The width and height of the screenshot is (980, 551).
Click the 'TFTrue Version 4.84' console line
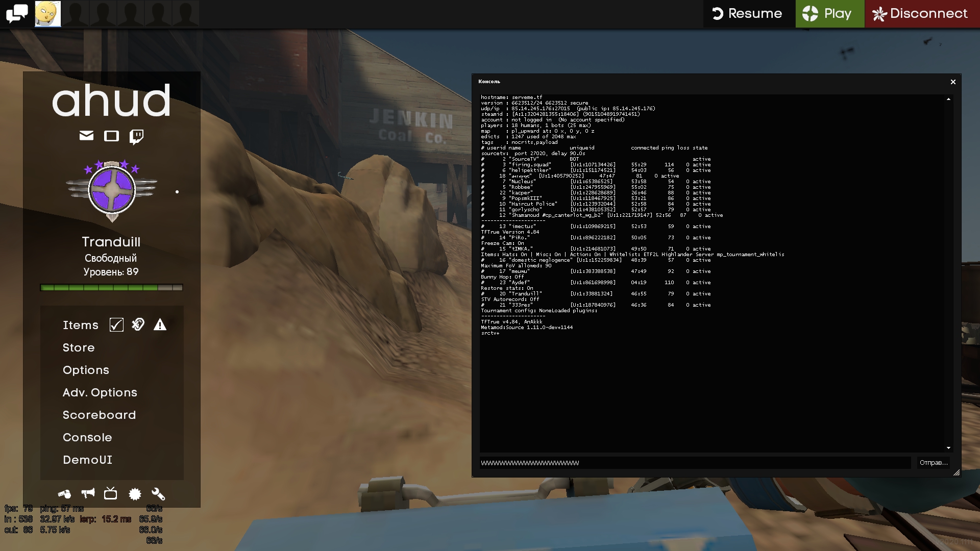pos(510,232)
